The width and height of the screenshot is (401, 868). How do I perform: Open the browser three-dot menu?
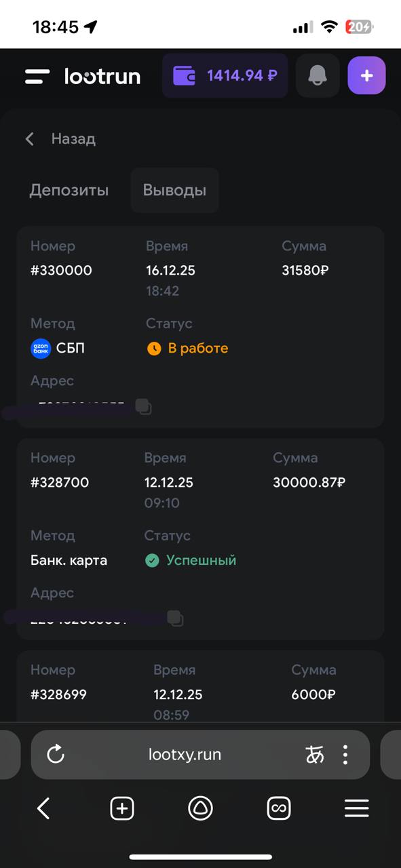pyautogui.click(x=345, y=754)
